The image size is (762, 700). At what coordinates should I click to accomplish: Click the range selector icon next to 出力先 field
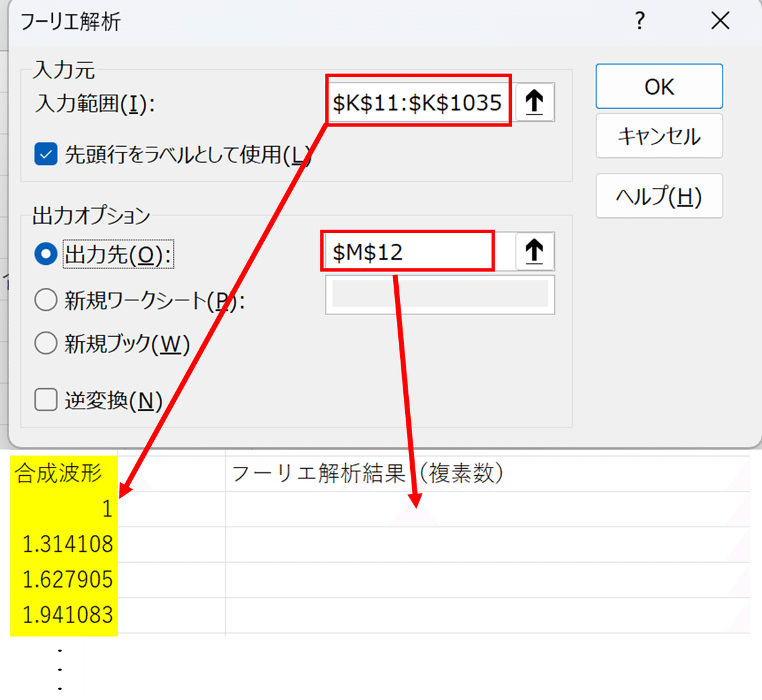[534, 251]
